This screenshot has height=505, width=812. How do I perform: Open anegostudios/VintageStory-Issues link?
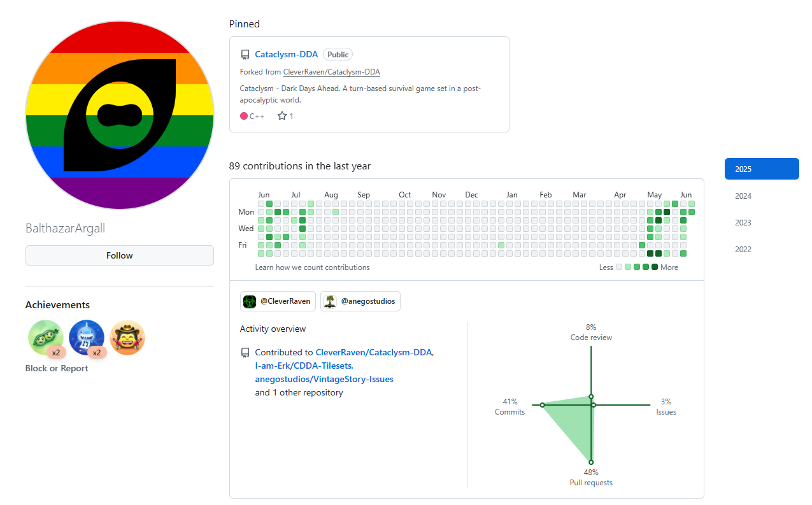(324, 379)
